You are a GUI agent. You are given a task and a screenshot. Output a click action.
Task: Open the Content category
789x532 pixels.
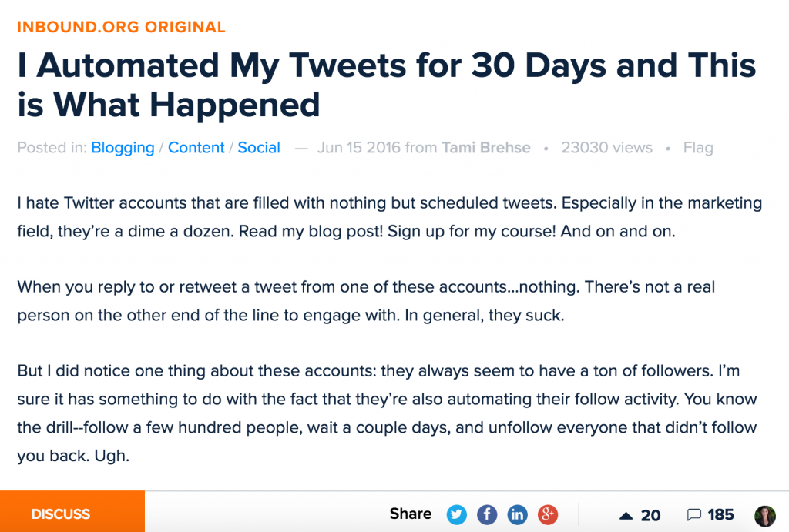(196, 147)
